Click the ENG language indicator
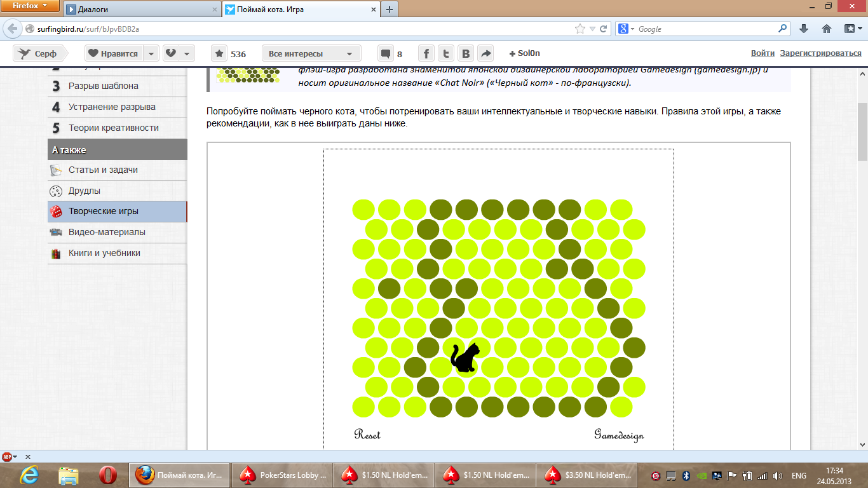 click(x=799, y=475)
